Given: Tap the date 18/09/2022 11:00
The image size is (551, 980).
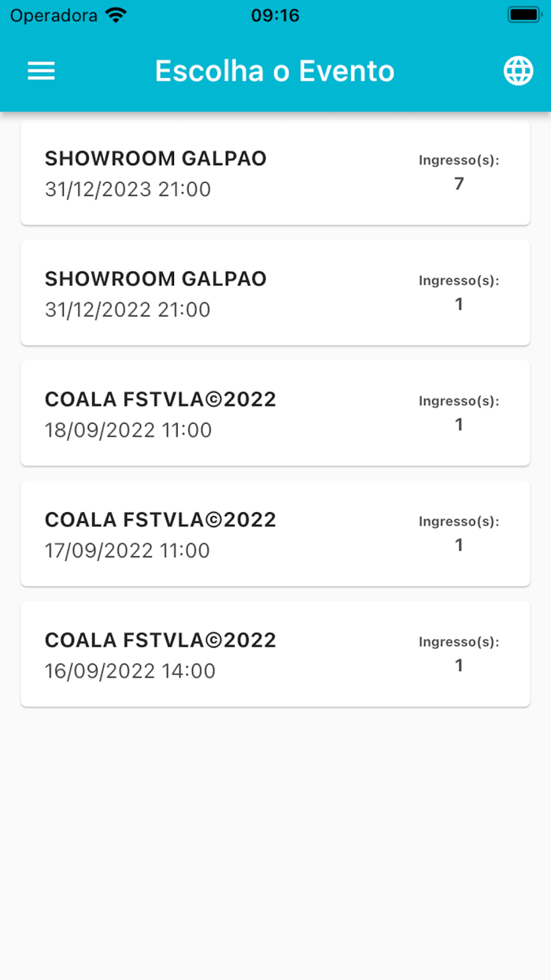Looking at the screenshot, I should 128,430.
